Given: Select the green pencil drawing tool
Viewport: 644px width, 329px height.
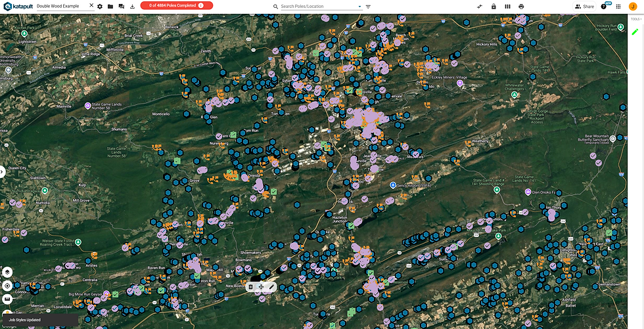Looking at the screenshot, I should 635,32.
